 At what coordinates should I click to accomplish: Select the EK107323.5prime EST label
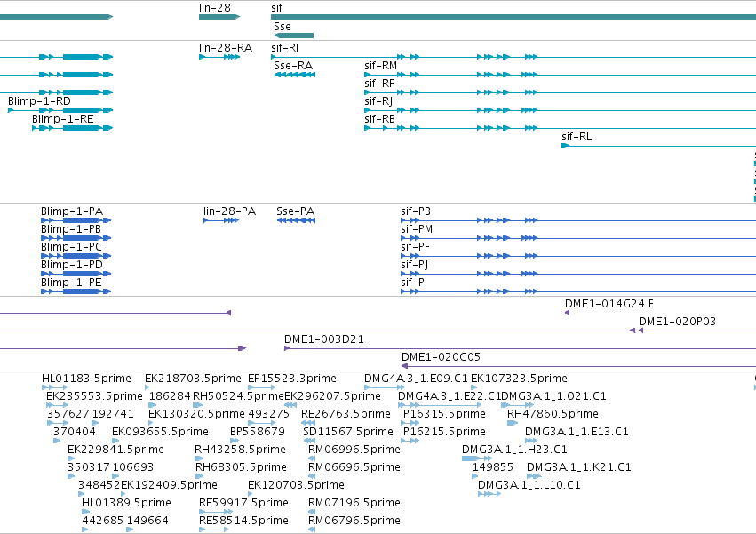click(519, 379)
